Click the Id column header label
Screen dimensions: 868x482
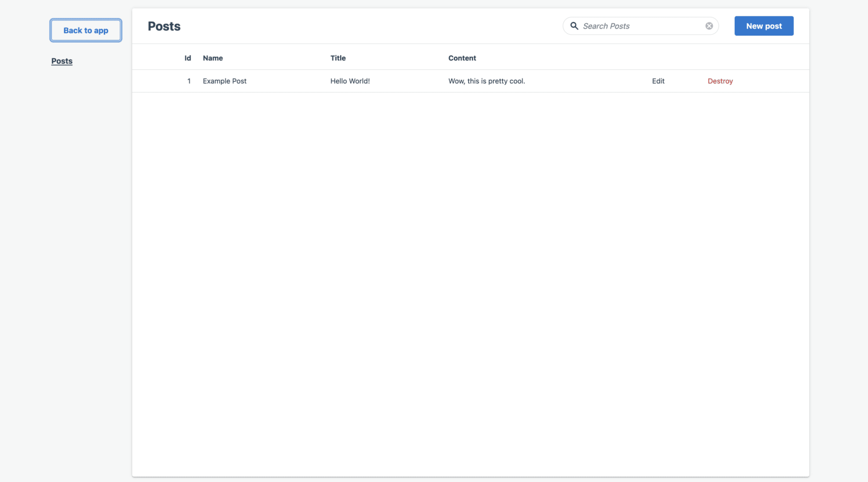pos(187,58)
